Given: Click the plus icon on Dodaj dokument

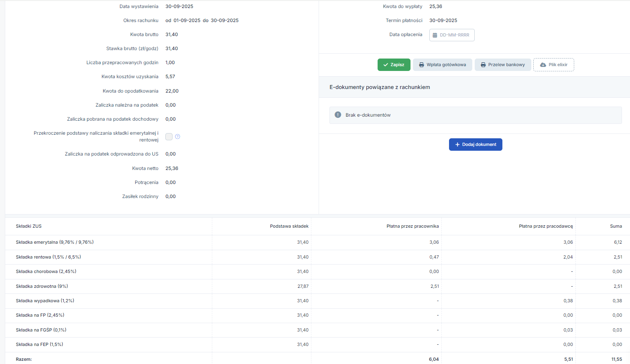Looking at the screenshot, I should click(457, 145).
